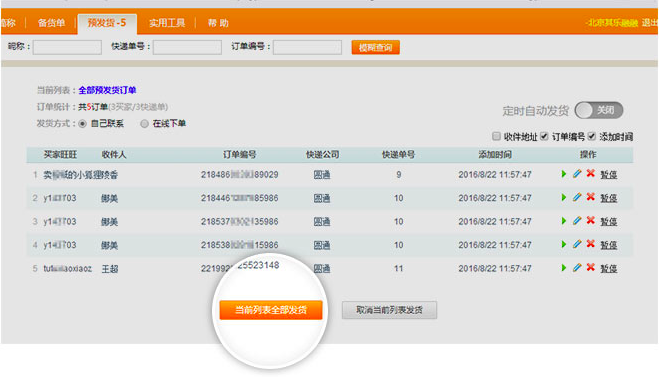Click green ship arrow in row 3
This screenshot has height=377, width=659.
click(564, 221)
